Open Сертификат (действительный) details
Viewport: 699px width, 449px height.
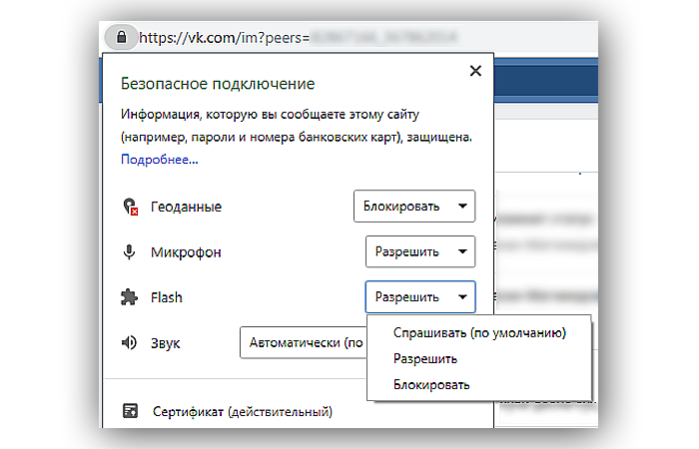243,411
